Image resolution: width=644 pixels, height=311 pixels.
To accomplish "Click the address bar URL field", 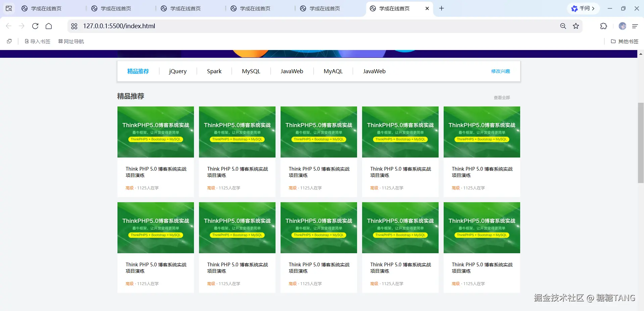I will (x=302, y=26).
